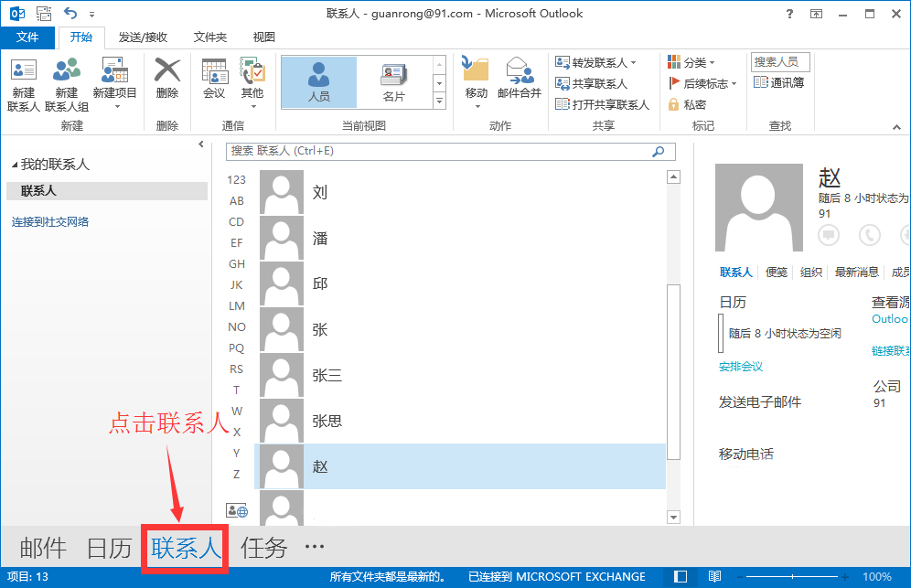Switch to Calendar (日历) in the navigation bar

109,548
